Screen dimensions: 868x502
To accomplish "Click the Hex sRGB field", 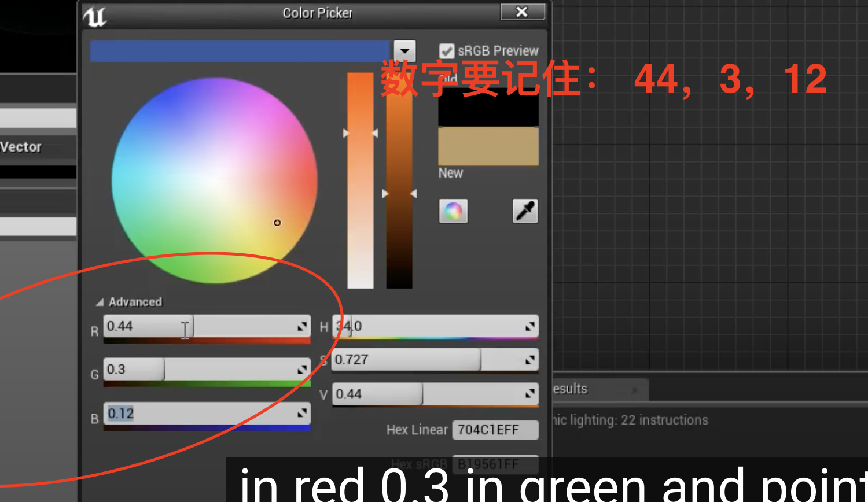I will point(495,464).
